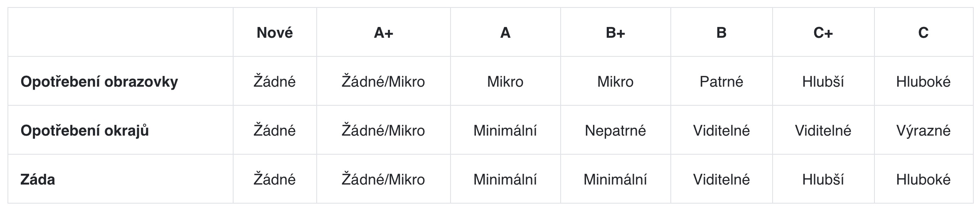This screenshot has width=980, height=209.
Task: Click "Patrné" in the screen wear row
Action: 721,81
